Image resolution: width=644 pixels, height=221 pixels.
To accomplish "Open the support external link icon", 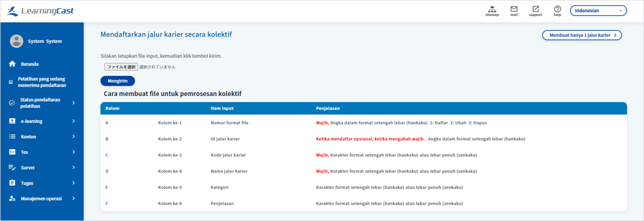I will point(535,9).
